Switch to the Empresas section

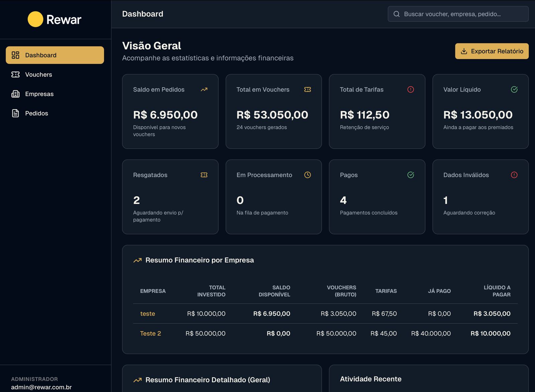[x=39, y=94]
